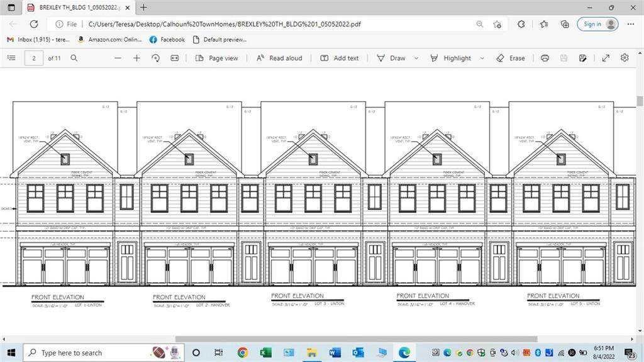Activate the Highlight tool

coord(450,58)
